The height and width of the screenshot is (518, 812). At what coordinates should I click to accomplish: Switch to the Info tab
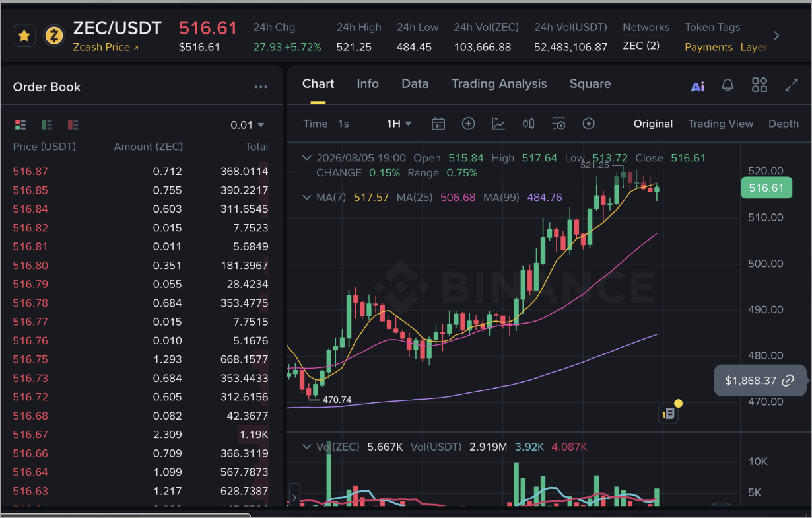(368, 84)
